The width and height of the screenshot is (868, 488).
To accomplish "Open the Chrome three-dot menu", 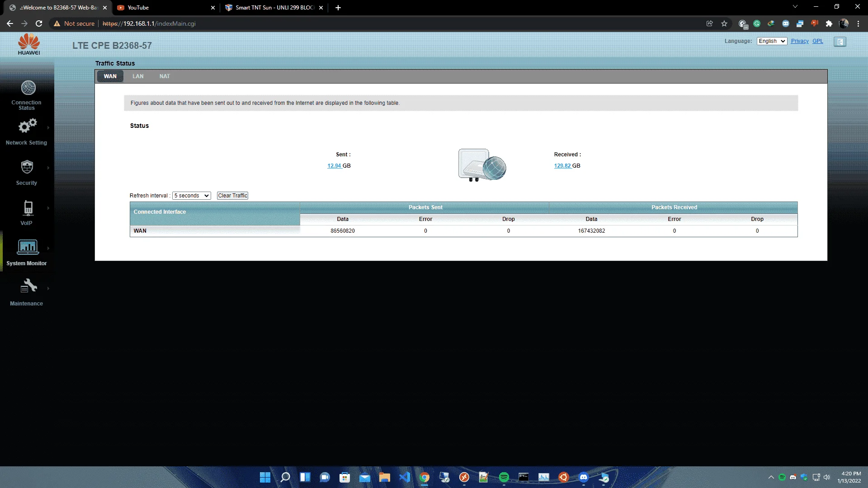I will point(858,23).
